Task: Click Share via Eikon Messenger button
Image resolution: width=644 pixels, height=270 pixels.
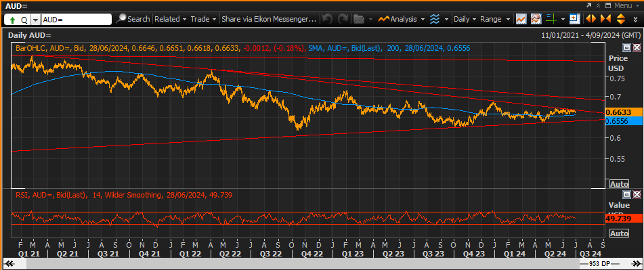Action: click(x=269, y=19)
